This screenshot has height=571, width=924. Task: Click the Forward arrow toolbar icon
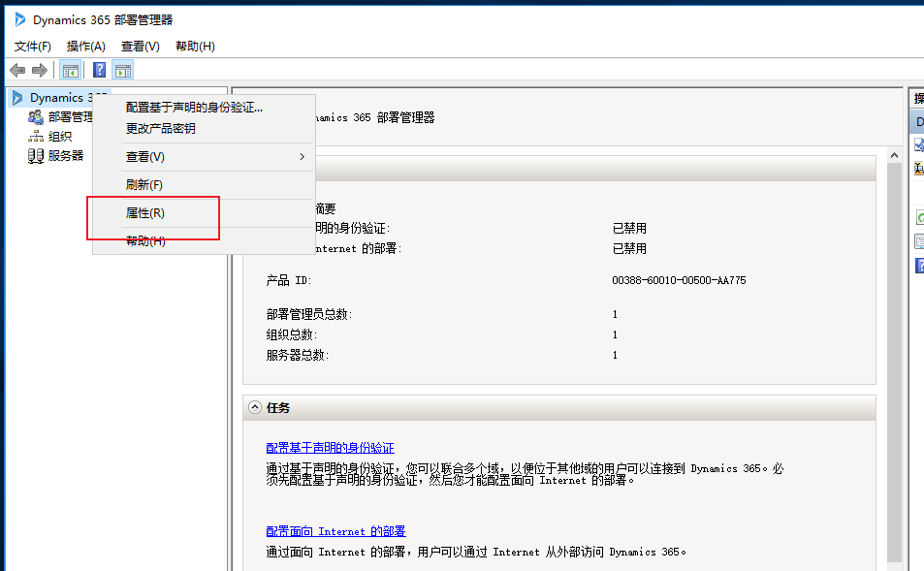pyautogui.click(x=40, y=71)
